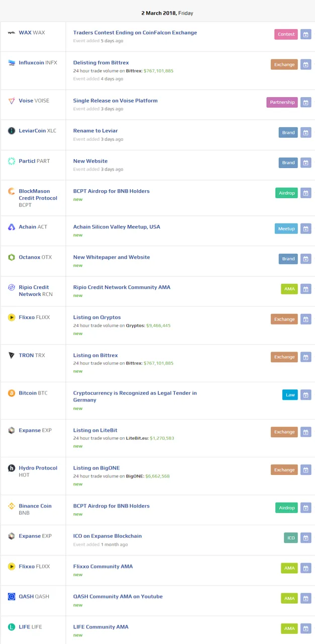Viewport: 315px width, 644px height.
Task: Add QASH Community AMA on Youtube to calendar
Action: [305, 598]
